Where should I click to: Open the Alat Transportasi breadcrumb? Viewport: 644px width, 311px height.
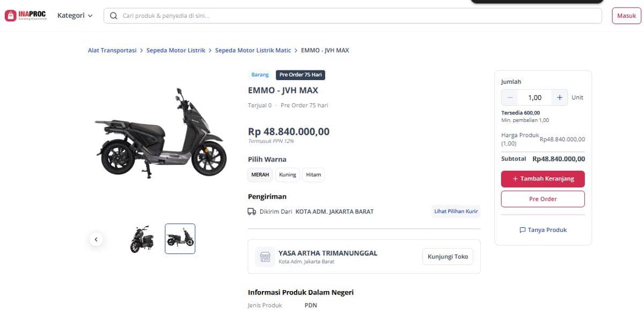[112, 50]
